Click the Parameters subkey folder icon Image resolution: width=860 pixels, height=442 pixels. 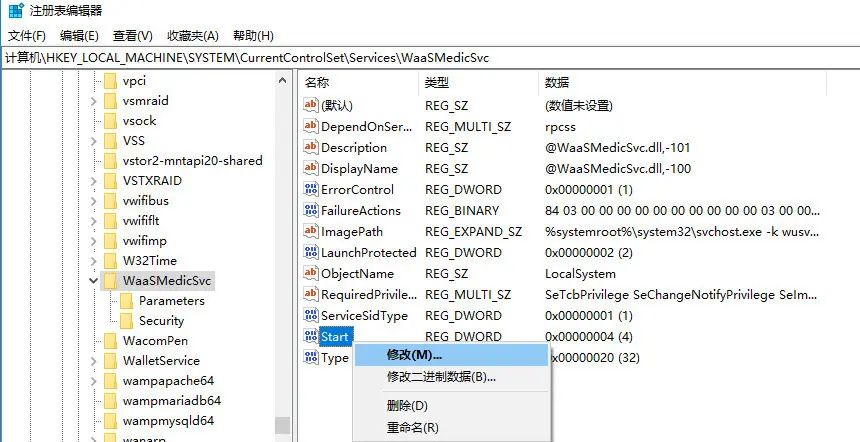coord(126,301)
